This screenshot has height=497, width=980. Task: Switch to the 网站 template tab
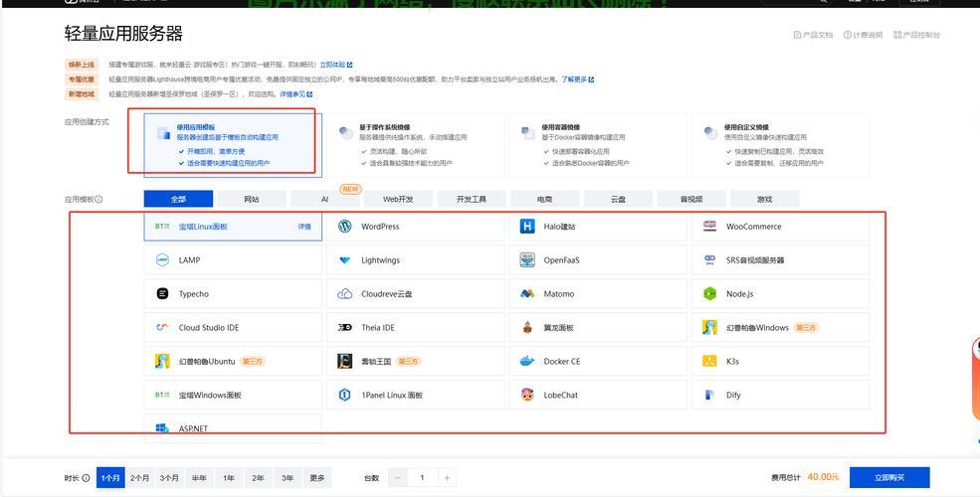coord(252,199)
